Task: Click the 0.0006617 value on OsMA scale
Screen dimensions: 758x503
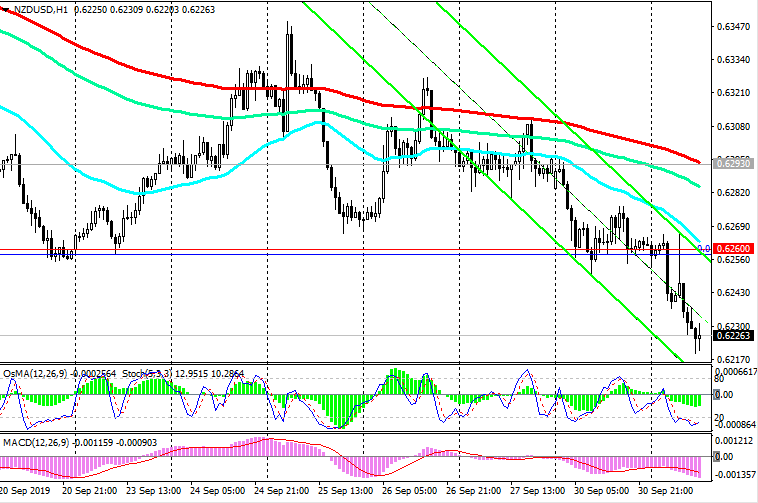Action: (x=737, y=371)
